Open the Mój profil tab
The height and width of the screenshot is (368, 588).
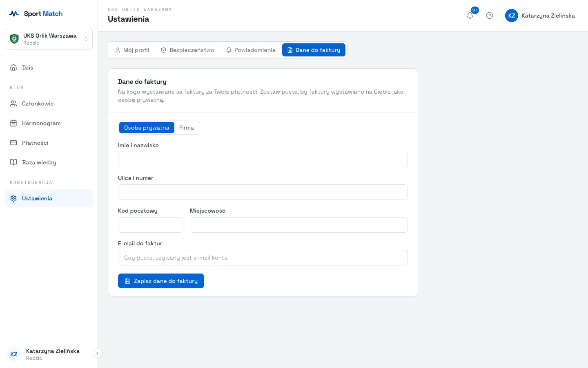[x=132, y=50]
